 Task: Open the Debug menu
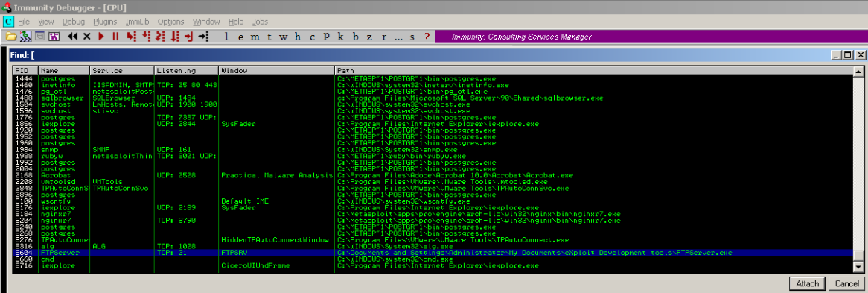pyautogui.click(x=74, y=22)
